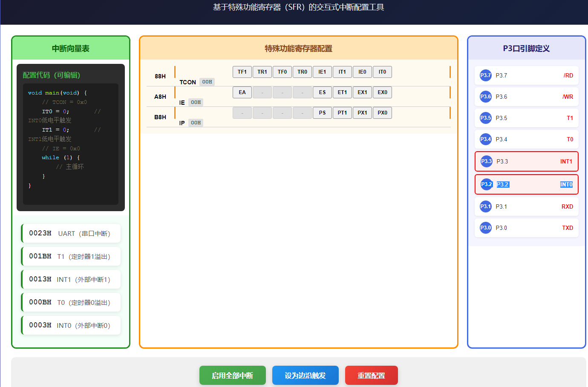Select the P3.4 T0 pin row

[x=526, y=139]
